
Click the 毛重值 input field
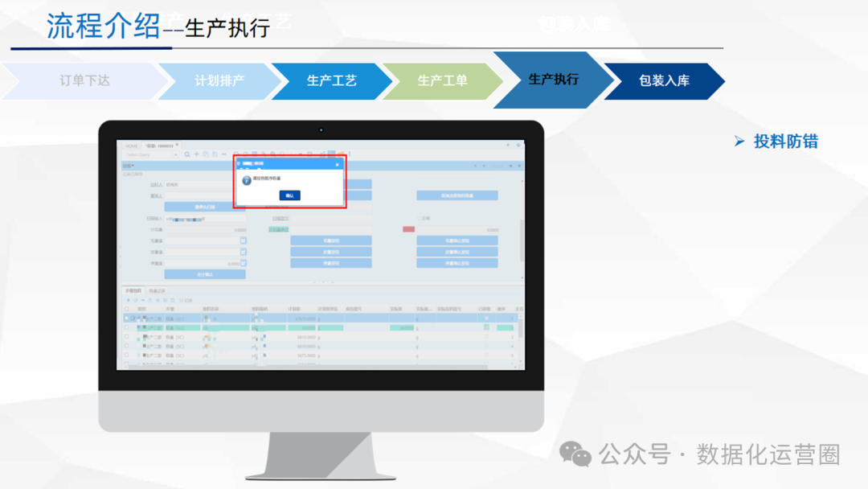click(202, 240)
